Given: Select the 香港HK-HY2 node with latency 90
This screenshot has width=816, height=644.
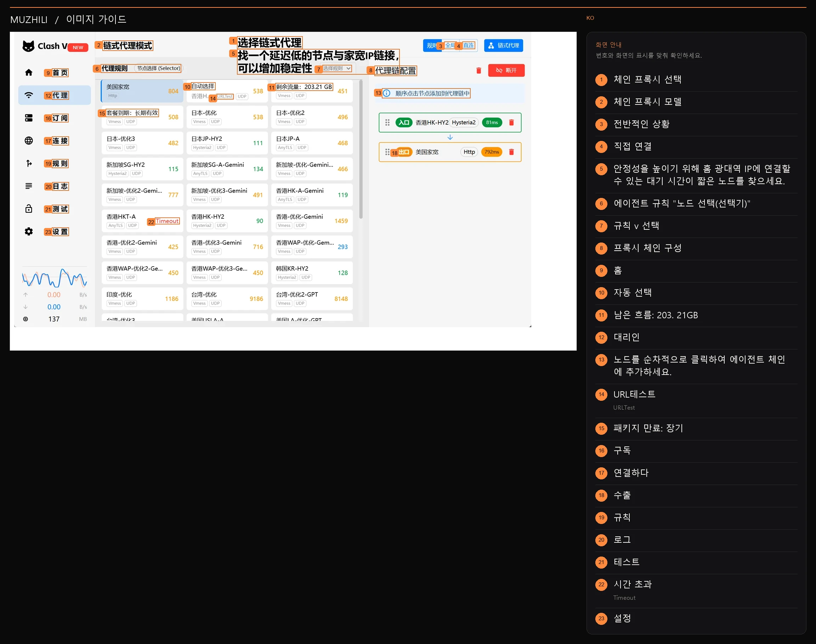Looking at the screenshot, I should (227, 221).
